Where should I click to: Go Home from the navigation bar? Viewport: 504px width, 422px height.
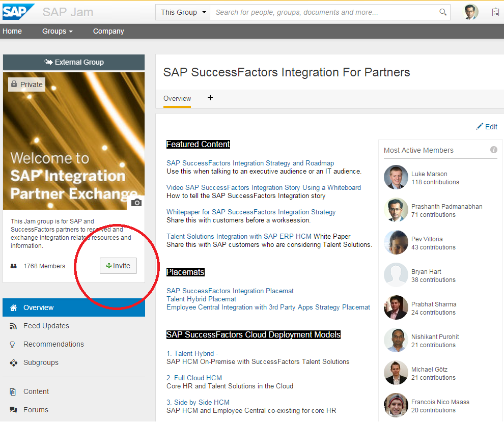click(12, 31)
